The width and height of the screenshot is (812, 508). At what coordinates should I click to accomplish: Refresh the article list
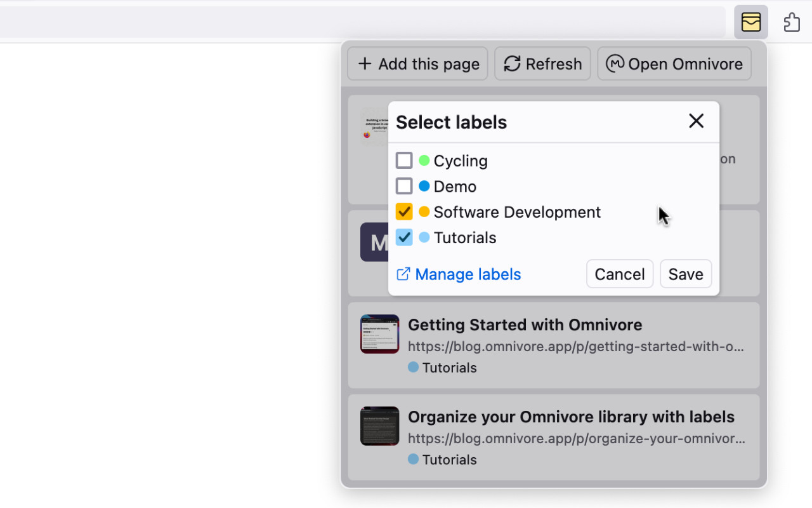coord(542,63)
